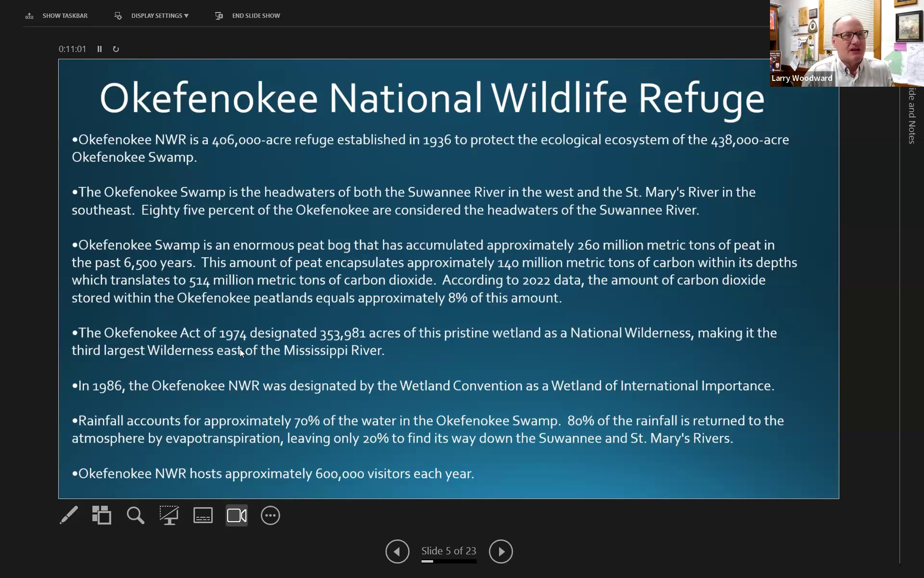Select the zoom into slide magnifier

[135, 515]
